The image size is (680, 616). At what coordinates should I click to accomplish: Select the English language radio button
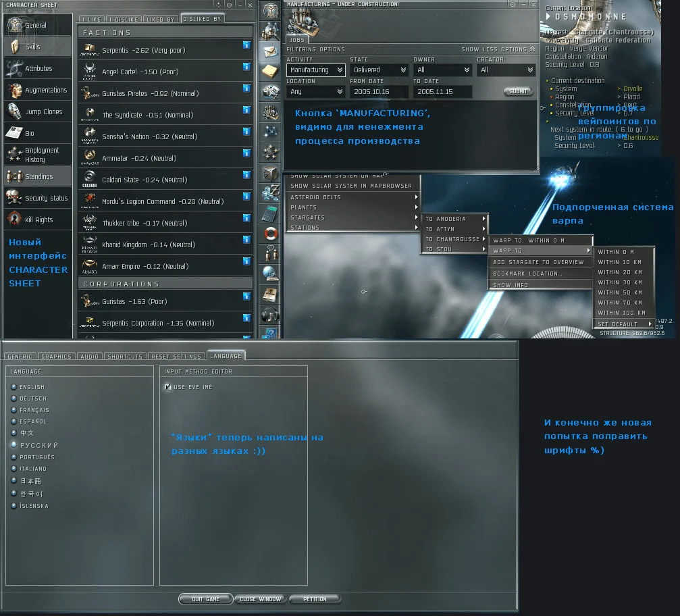[14, 386]
